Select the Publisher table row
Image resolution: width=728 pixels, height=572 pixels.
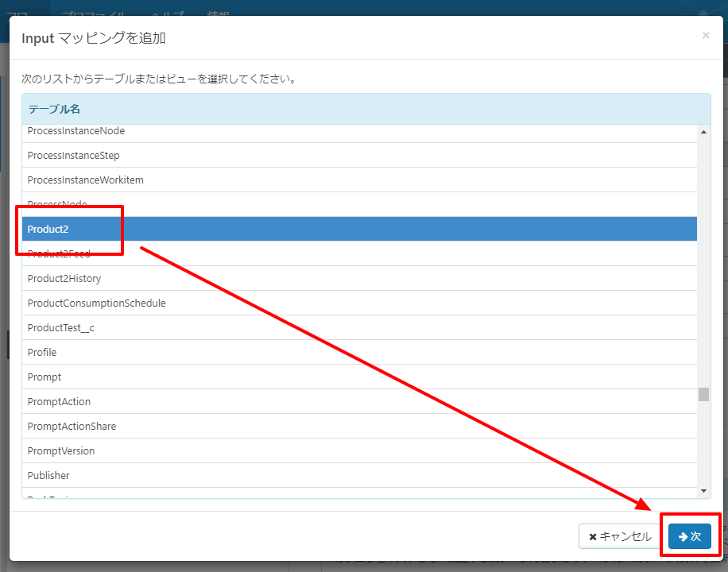(x=359, y=475)
